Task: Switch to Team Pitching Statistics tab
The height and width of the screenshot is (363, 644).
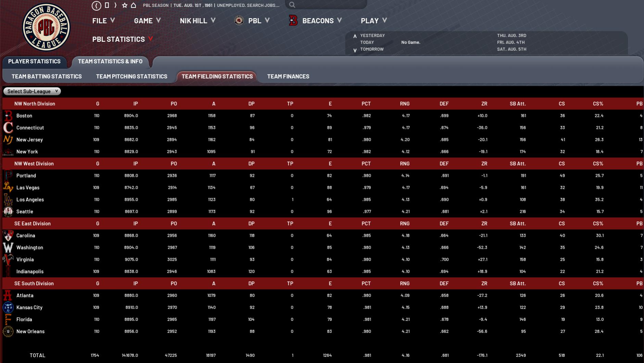Action: tap(131, 76)
